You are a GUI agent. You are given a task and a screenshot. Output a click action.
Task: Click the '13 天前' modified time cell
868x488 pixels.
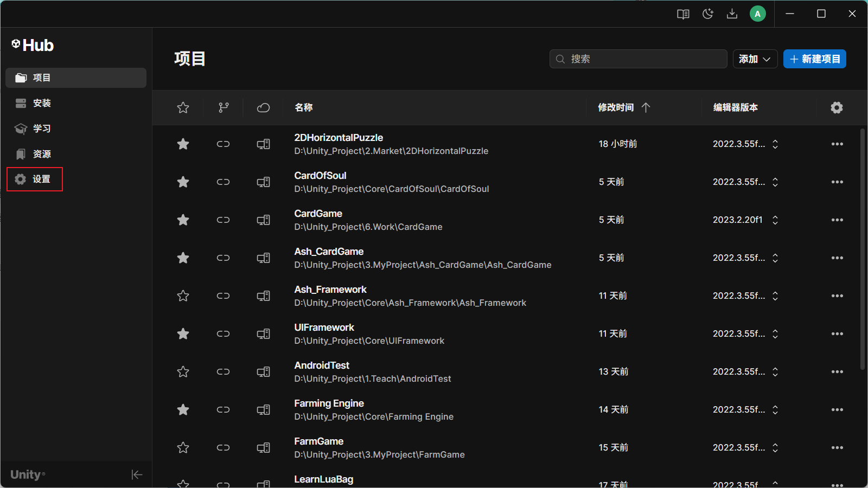tap(614, 372)
